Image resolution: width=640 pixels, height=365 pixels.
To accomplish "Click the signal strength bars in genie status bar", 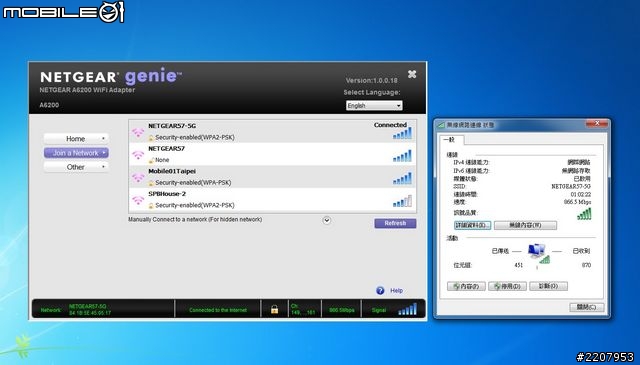I will click(x=408, y=309).
